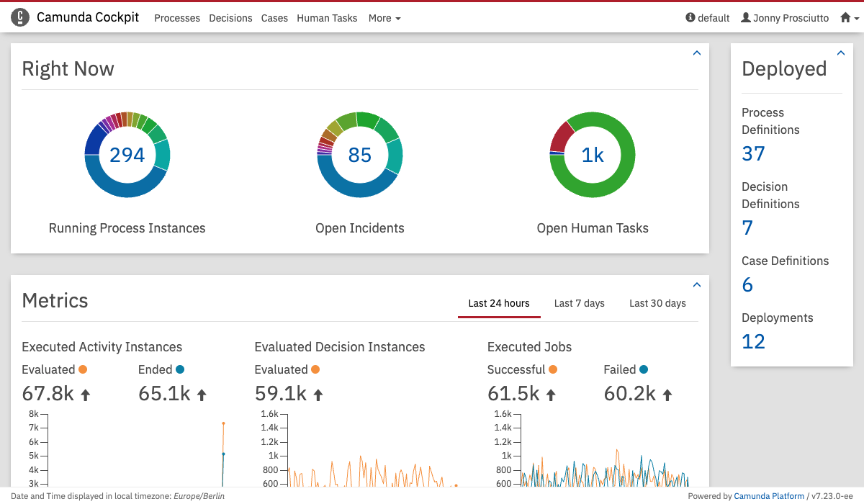
Task: Click the orange Evaluated legend dot under Executed Activity Instances
Action: (83, 369)
